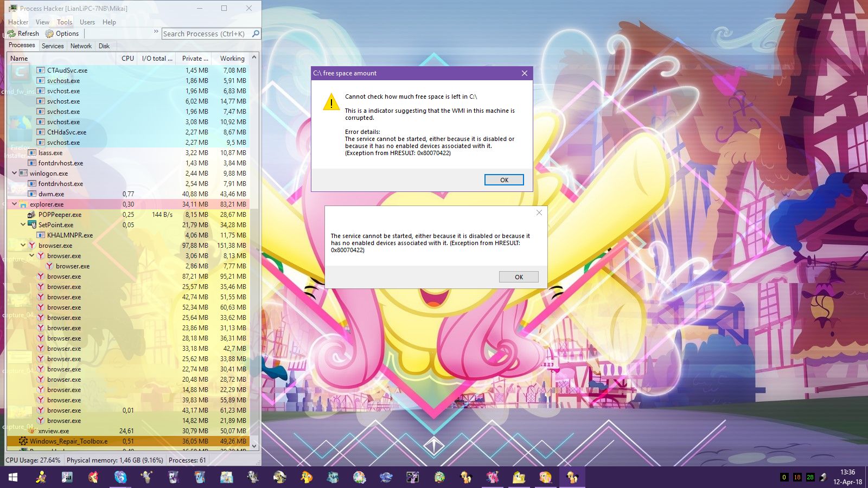Show hidden toolbar items via chevron
The height and width of the screenshot is (488, 868).
pos(156,31)
